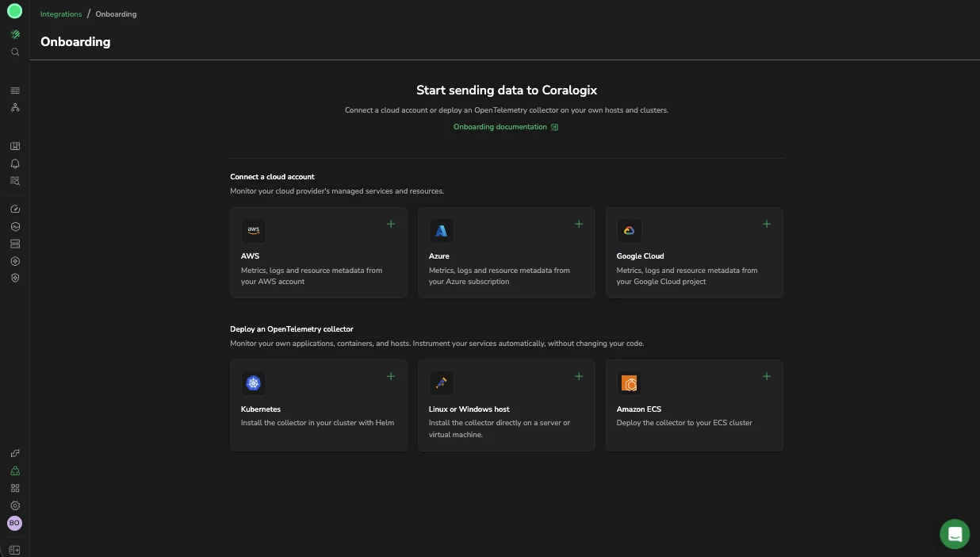Open alerts bell icon in sidebar
This screenshot has height=557, width=980.
click(15, 163)
